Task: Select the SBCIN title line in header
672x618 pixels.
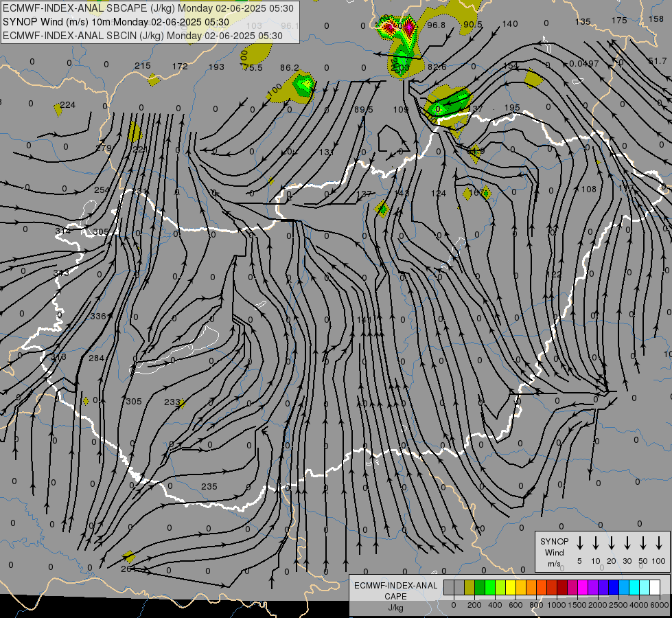Action: tap(143, 36)
